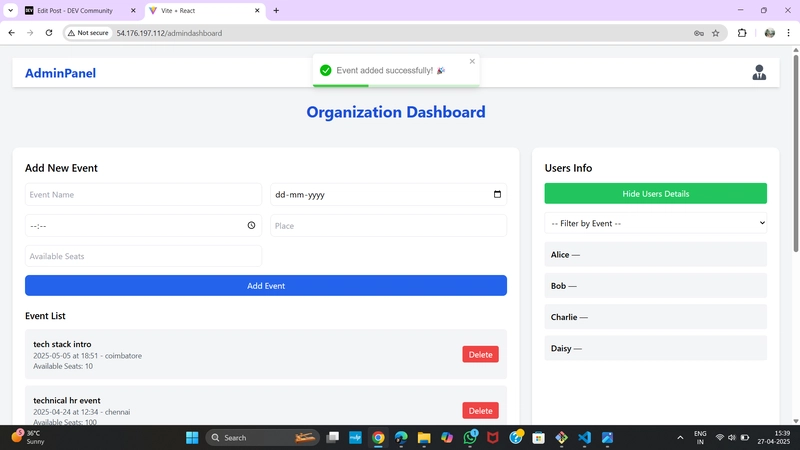Open the Chrome three-dot menu
This screenshot has height=450, width=800.
788,33
